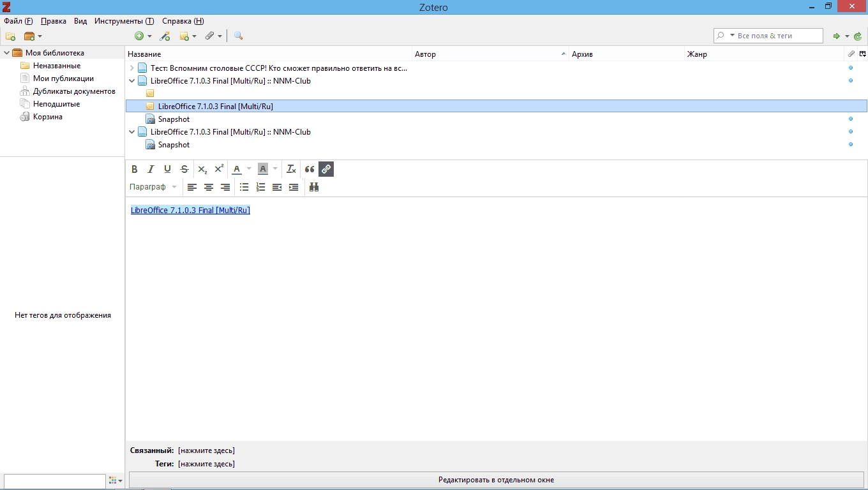The height and width of the screenshot is (490, 868).
Task: Open the background color picker arrow
Action: pos(275,169)
